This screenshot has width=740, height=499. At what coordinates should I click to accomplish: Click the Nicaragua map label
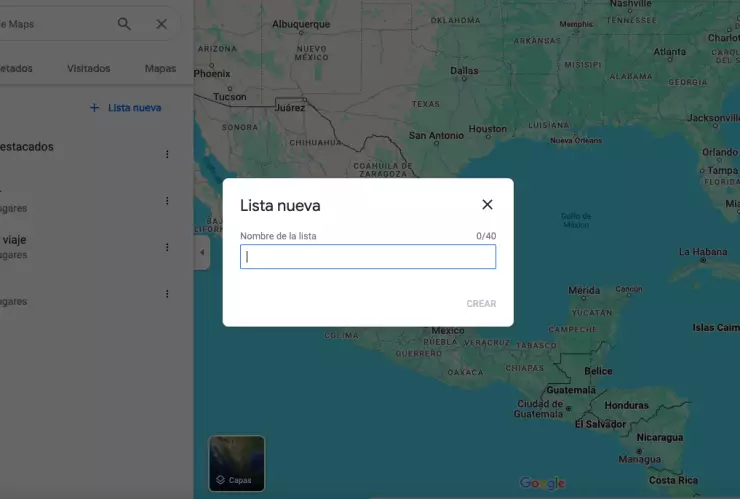click(x=659, y=438)
